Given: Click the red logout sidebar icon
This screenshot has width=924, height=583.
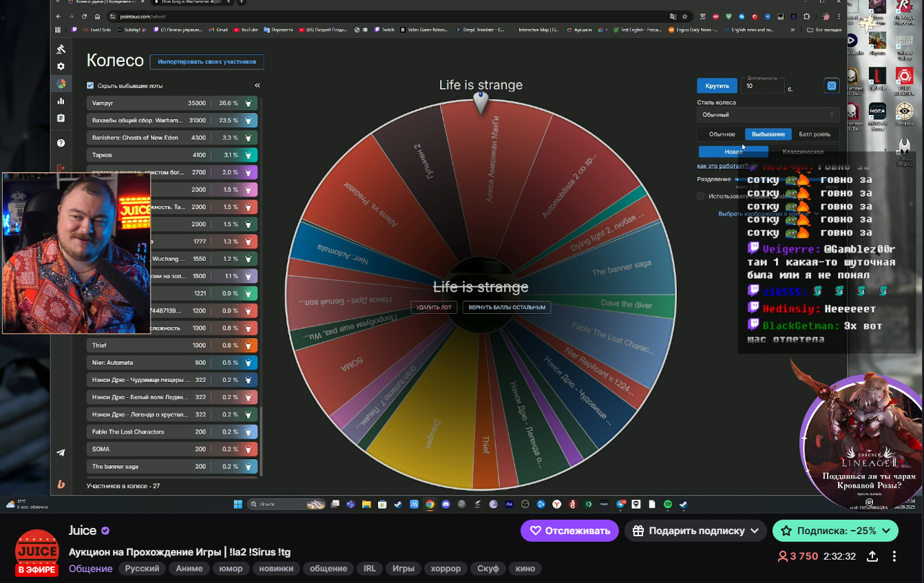Looking at the screenshot, I should (61, 167).
